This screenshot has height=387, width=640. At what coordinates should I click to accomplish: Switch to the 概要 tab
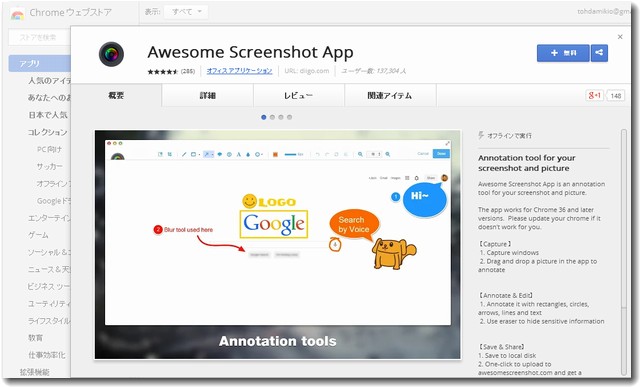(116, 96)
